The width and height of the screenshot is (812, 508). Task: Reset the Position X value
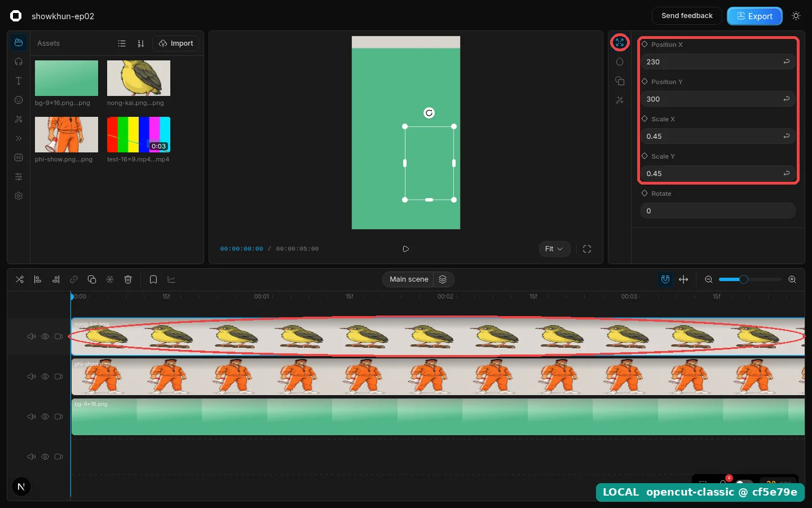pyautogui.click(x=787, y=62)
